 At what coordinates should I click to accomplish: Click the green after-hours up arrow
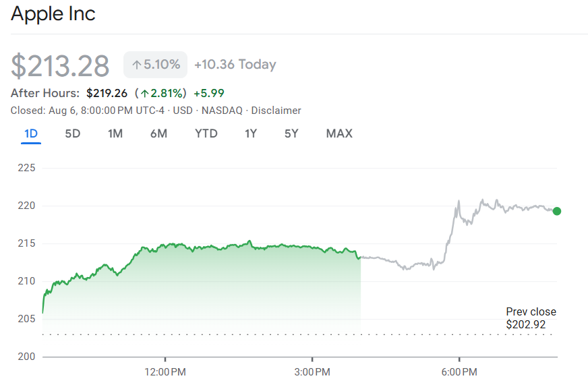pos(144,93)
